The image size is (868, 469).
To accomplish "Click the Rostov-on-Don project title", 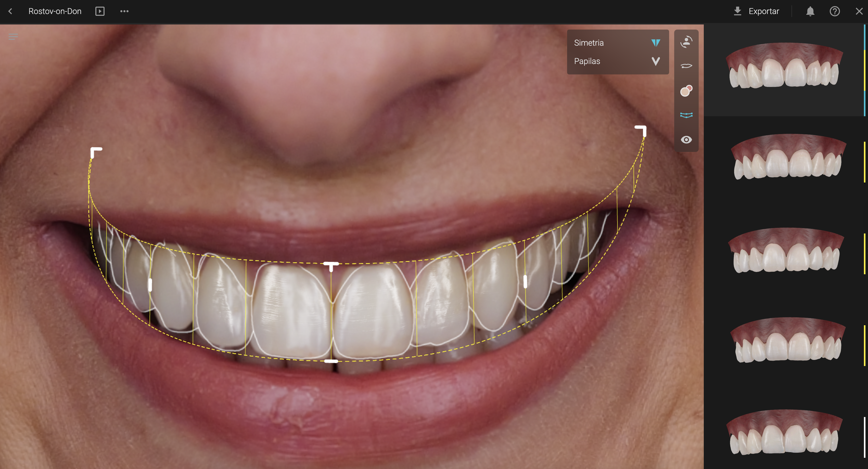I will [x=55, y=11].
